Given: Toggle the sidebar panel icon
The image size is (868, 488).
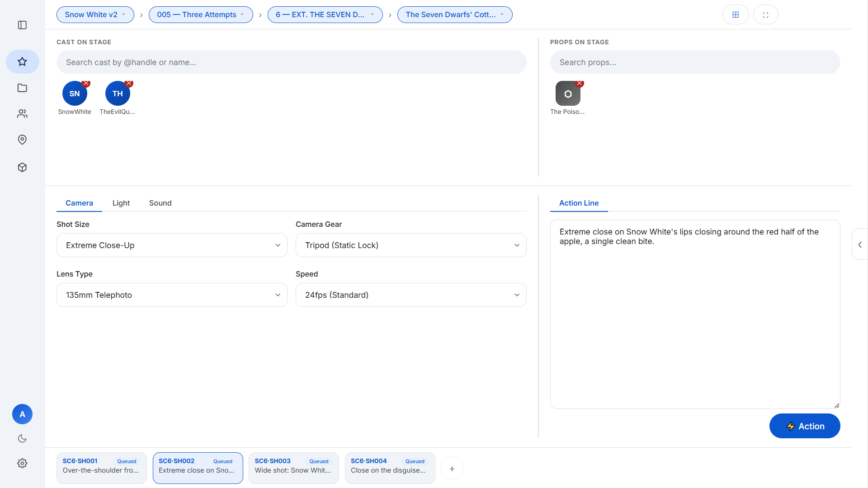Looking at the screenshot, I should (22, 25).
